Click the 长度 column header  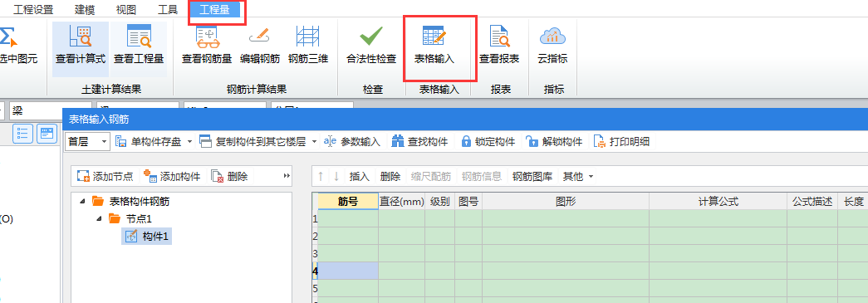852,202
